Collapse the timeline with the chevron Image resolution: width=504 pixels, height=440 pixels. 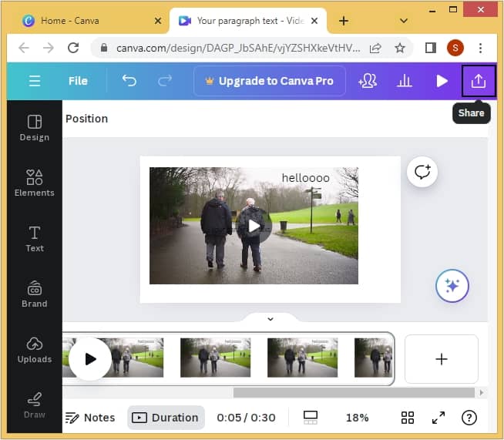pos(270,319)
